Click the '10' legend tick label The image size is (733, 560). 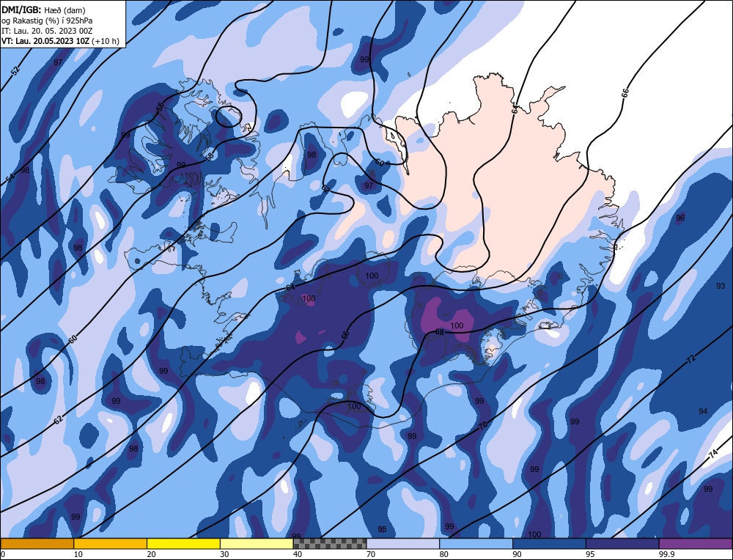78,554
